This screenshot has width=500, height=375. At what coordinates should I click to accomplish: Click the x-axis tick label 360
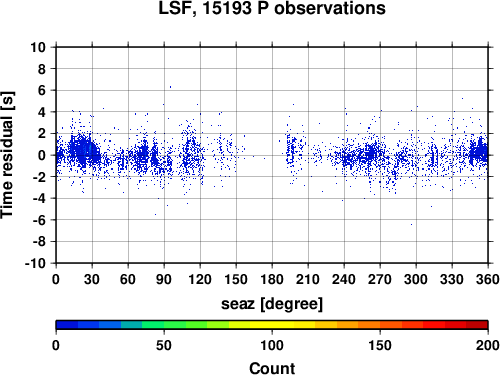click(x=488, y=279)
